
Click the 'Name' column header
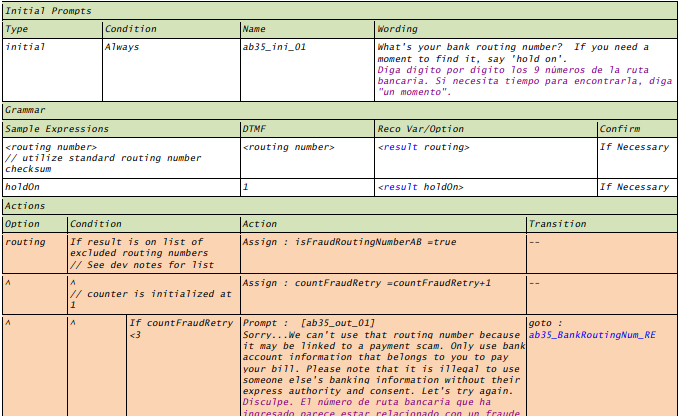(307, 29)
